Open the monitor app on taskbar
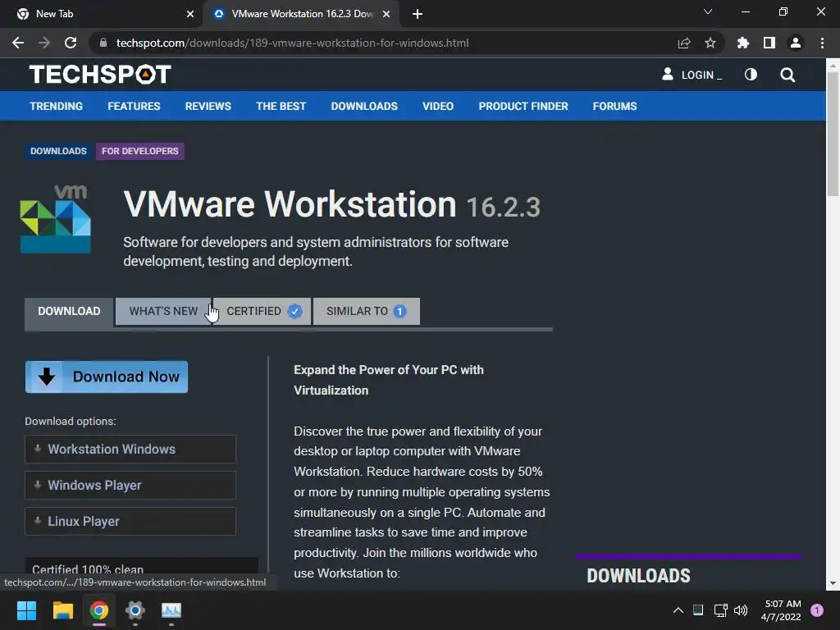Screen dimensions: 840x630 [x=171, y=610]
